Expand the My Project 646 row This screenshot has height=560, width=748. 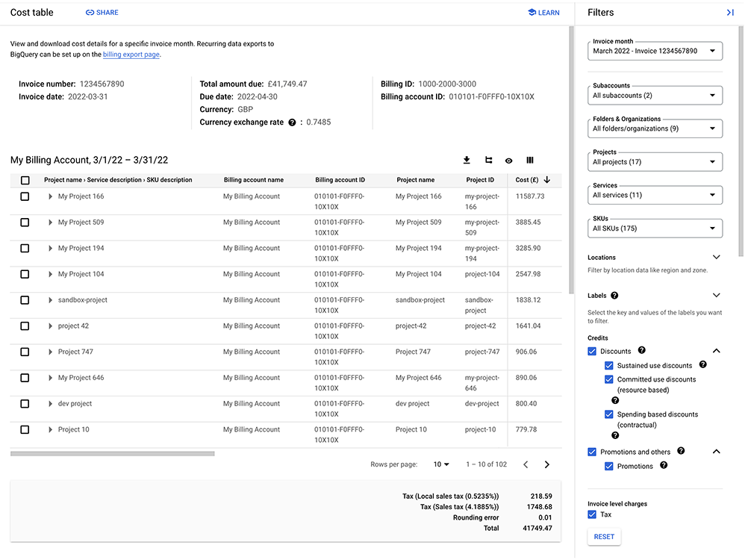point(50,378)
